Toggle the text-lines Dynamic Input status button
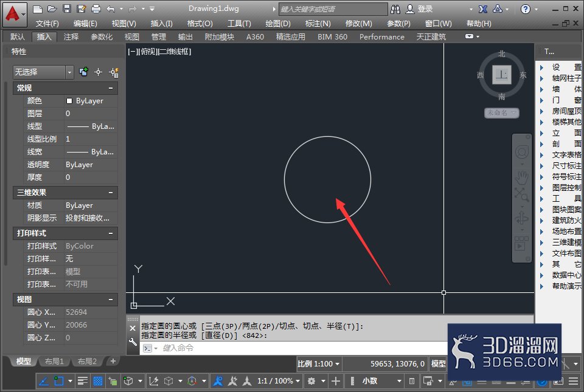 point(83,381)
